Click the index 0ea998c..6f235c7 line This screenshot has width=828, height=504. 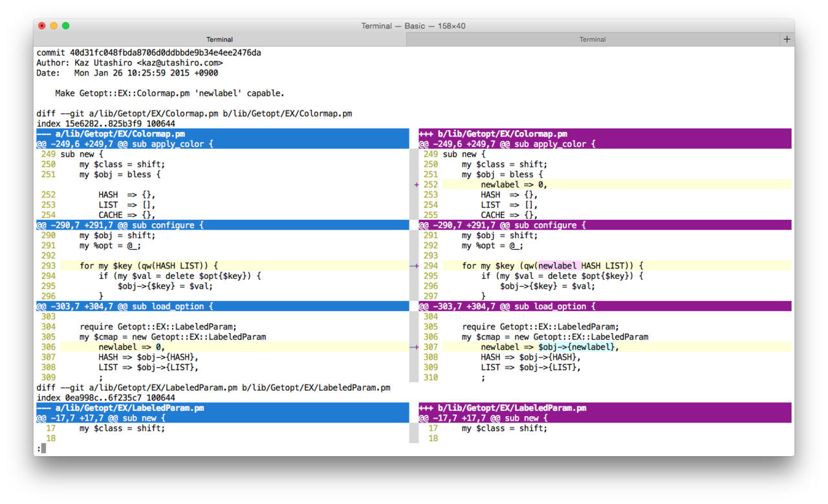tap(105, 398)
